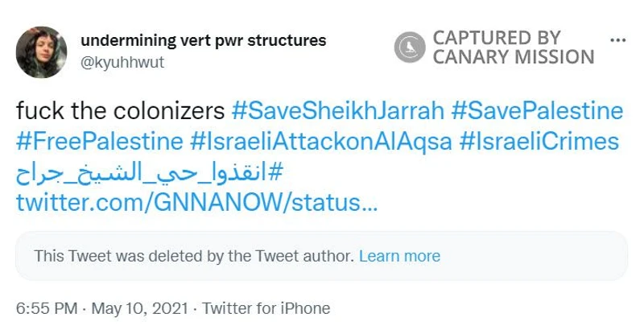The image size is (644, 330).
Task: Click the @kyuhhwut handle
Action: [x=122, y=62]
